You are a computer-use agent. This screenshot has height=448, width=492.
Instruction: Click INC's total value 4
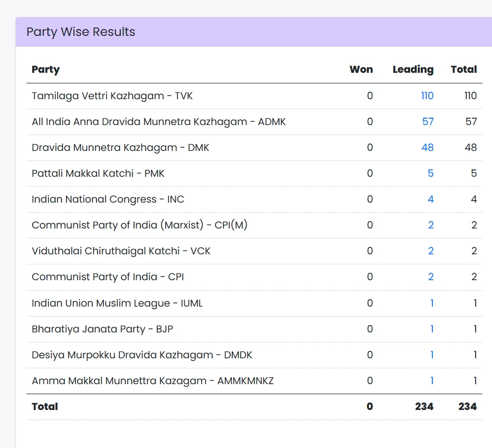click(x=474, y=199)
